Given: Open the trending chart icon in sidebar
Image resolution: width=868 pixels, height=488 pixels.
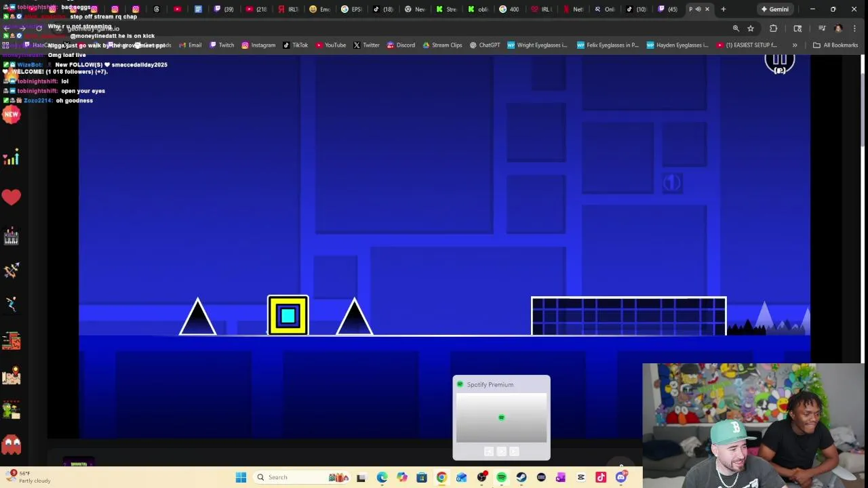Looking at the screenshot, I should click(11, 157).
